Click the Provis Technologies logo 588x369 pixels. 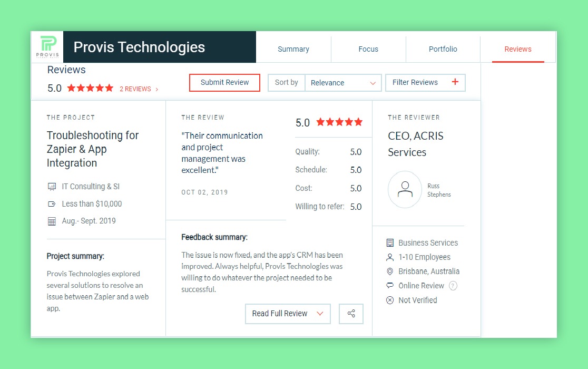47,46
